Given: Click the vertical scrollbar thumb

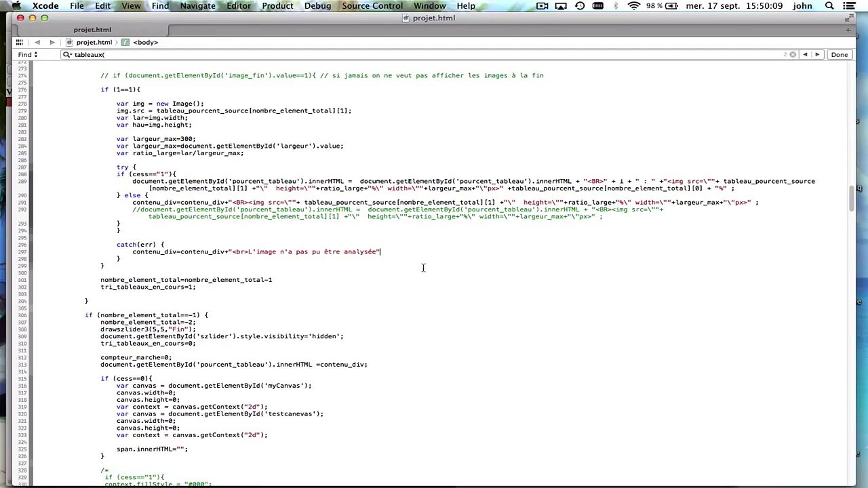Looking at the screenshot, I should pos(852,197).
